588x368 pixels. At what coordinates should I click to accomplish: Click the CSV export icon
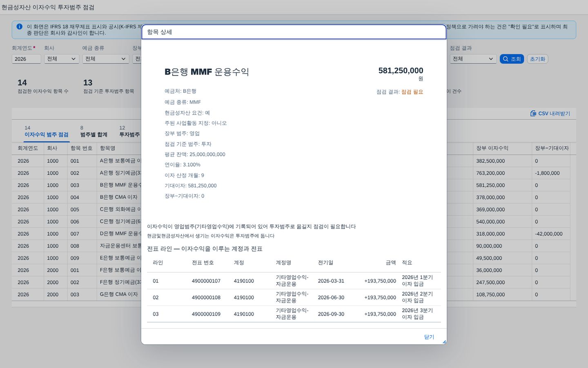point(533,113)
